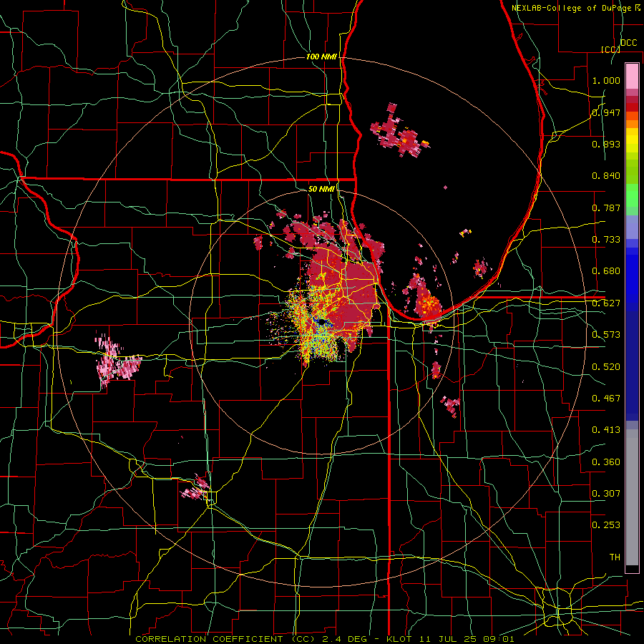This screenshot has width=644, height=644.
Task: Click the 0.413 scale label
Action: [606, 430]
